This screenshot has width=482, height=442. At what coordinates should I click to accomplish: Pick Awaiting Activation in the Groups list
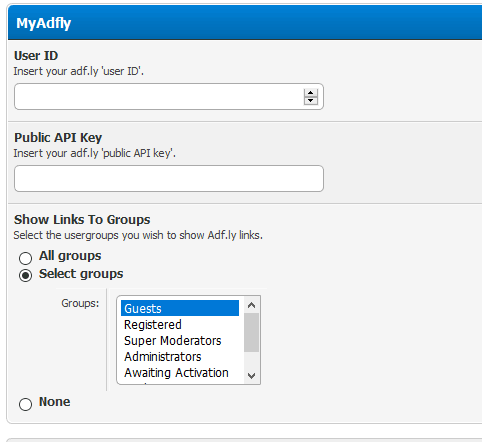click(x=180, y=372)
